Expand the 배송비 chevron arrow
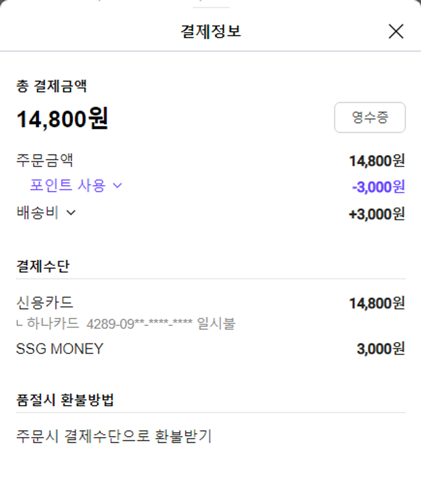421x504 pixels. point(71,212)
